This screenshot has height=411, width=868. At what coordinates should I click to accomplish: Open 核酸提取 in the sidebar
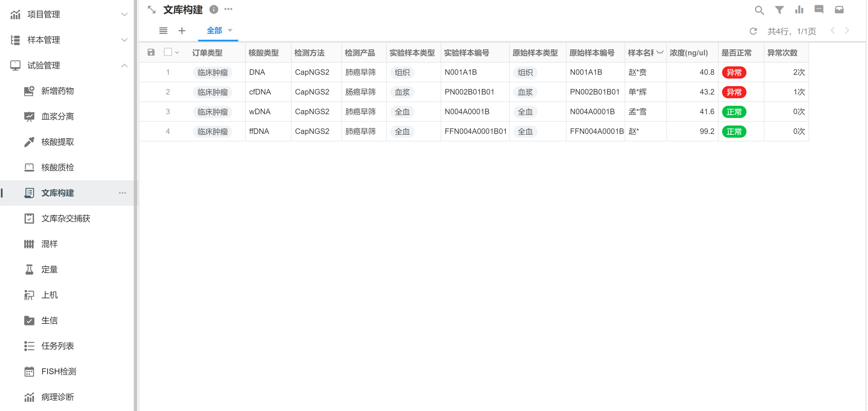(58, 142)
